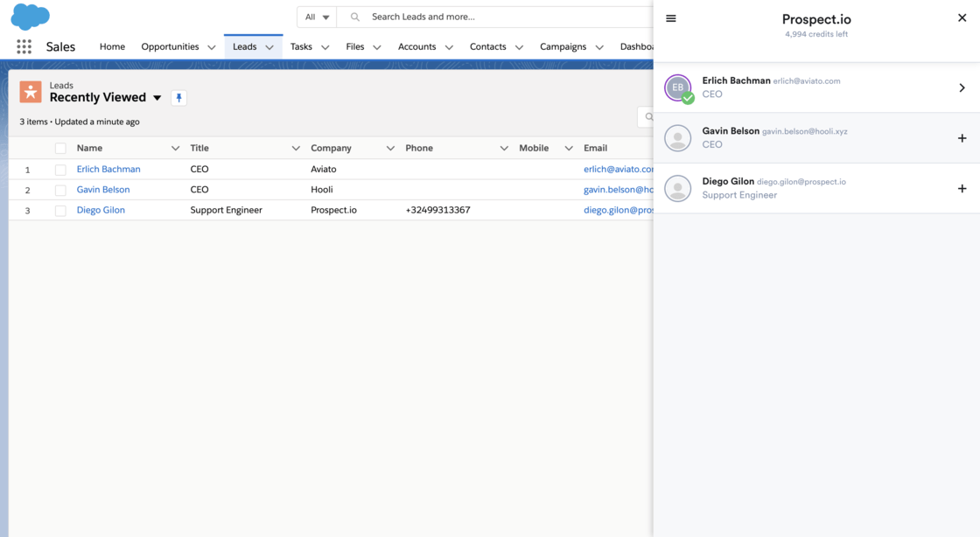The width and height of the screenshot is (980, 537).
Task: Click the Support Engineer title cell
Action: (227, 211)
